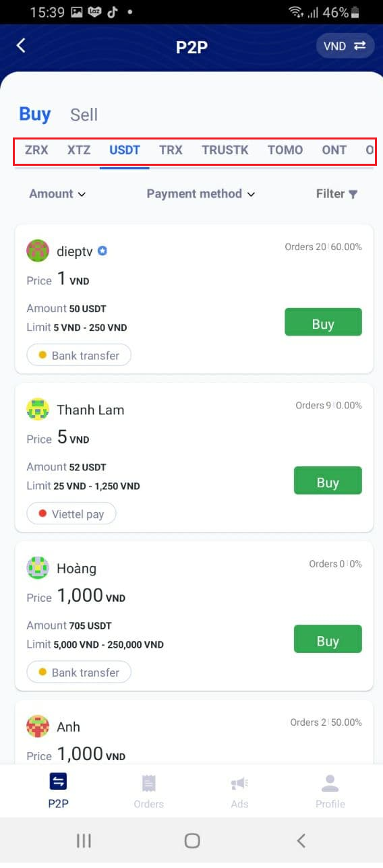Open the Ads megaphone icon
Viewport: 383px width, 868px height.
[239, 783]
